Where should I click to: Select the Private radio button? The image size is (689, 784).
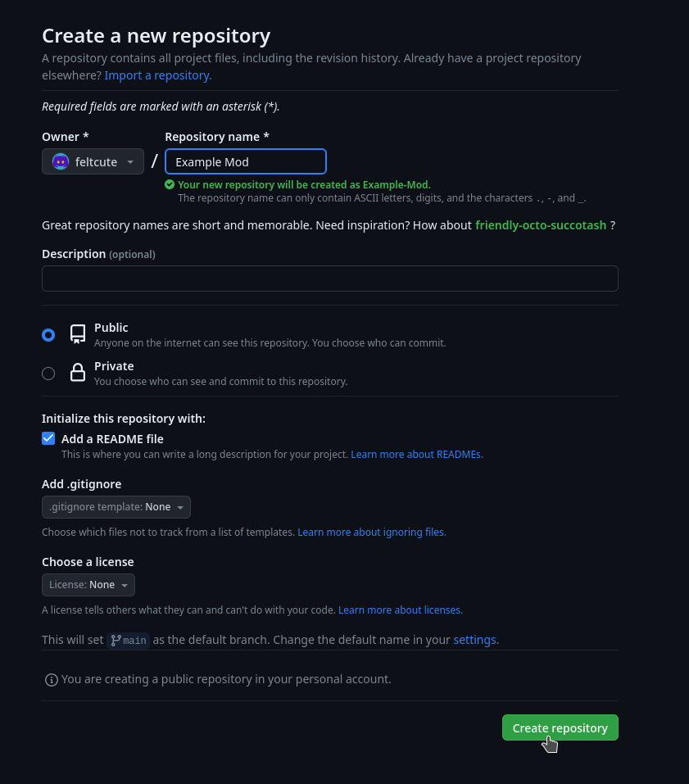coord(48,374)
